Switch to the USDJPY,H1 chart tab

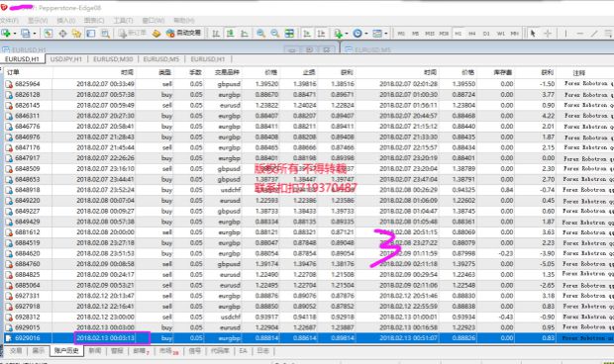click(66, 59)
